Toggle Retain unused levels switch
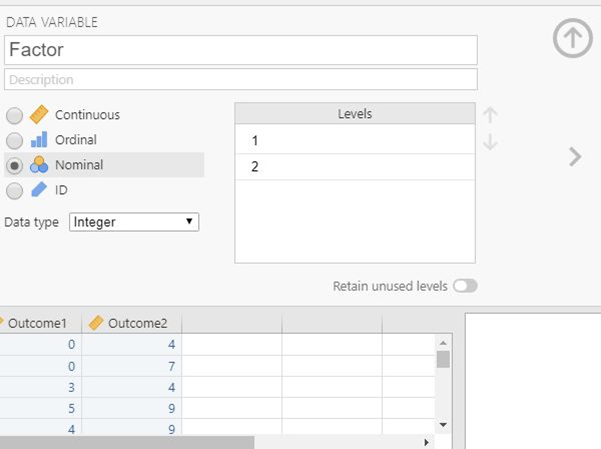 tap(465, 286)
